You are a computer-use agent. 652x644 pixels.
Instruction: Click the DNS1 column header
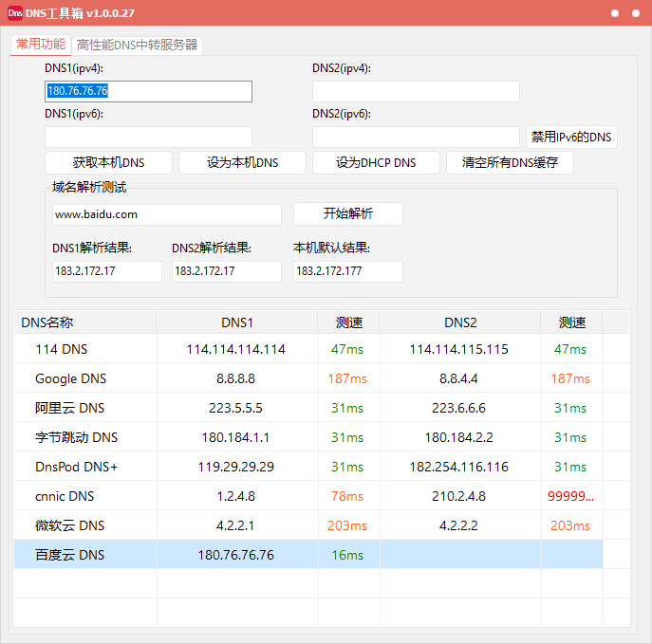[237, 322]
